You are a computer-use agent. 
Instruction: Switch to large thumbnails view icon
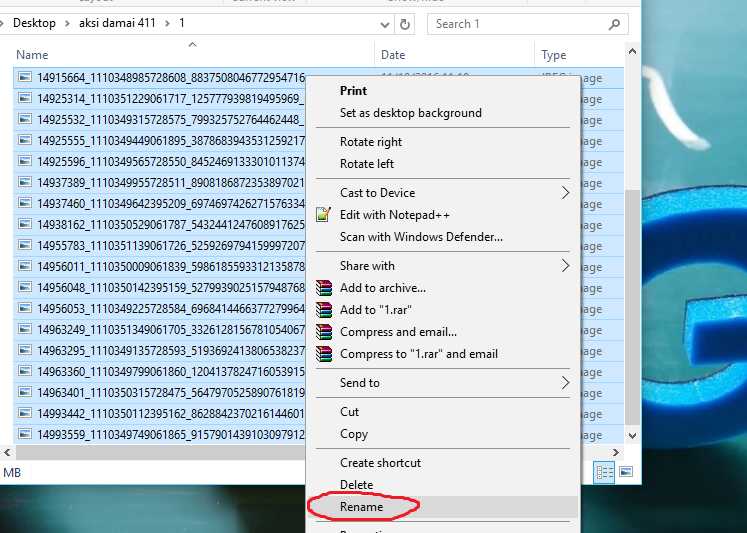pyautogui.click(x=626, y=472)
